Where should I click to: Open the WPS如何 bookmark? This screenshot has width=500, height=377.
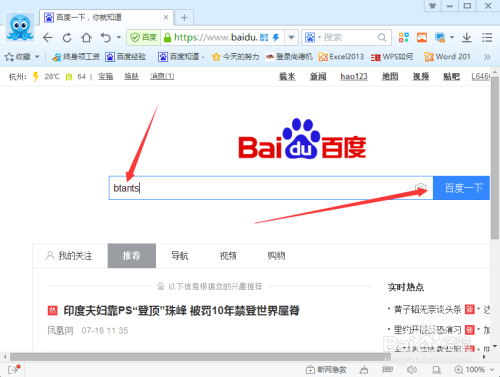pyautogui.click(x=392, y=57)
